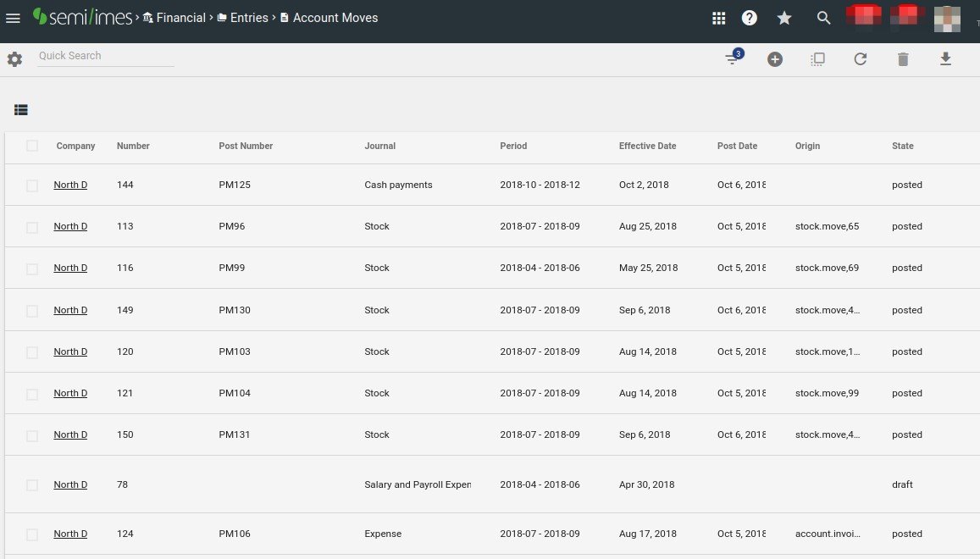Select May 25, 2018 effective date

pyautogui.click(x=648, y=268)
